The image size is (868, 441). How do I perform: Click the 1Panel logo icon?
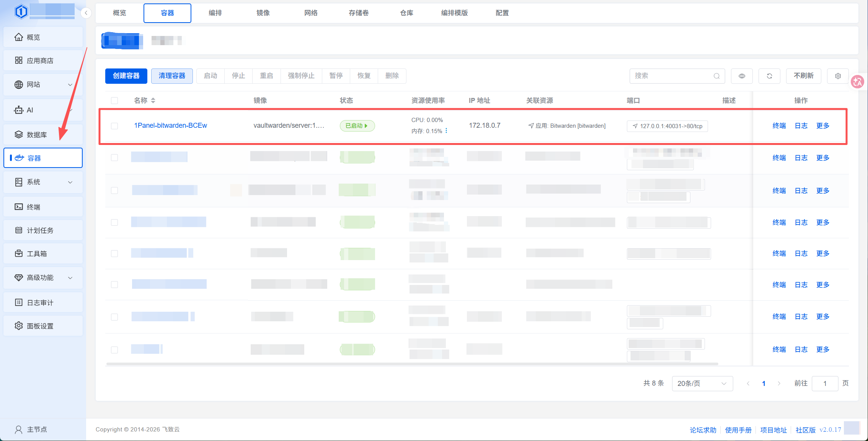click(21, 11)
